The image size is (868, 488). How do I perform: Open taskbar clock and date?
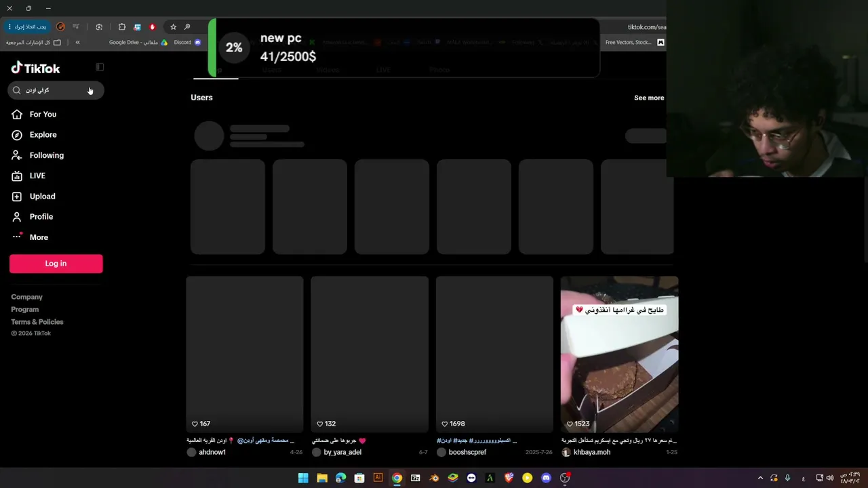(850, 478)
